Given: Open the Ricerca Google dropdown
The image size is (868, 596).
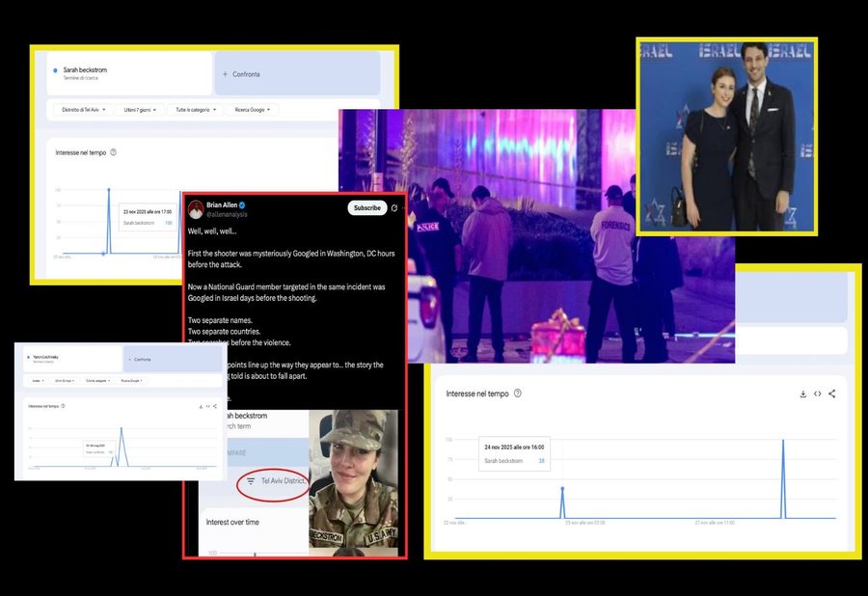Looking at the screenshot, I should [x=253, y=110].
